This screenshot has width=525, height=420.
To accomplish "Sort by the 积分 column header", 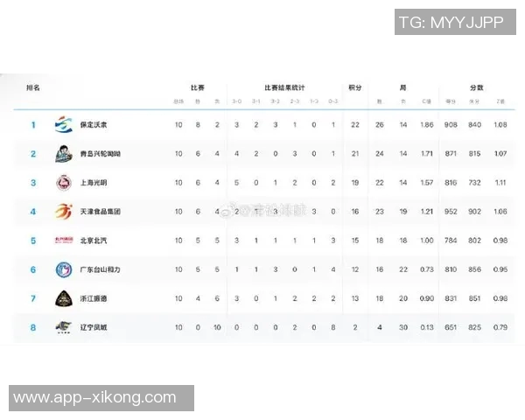I will 355,88.
